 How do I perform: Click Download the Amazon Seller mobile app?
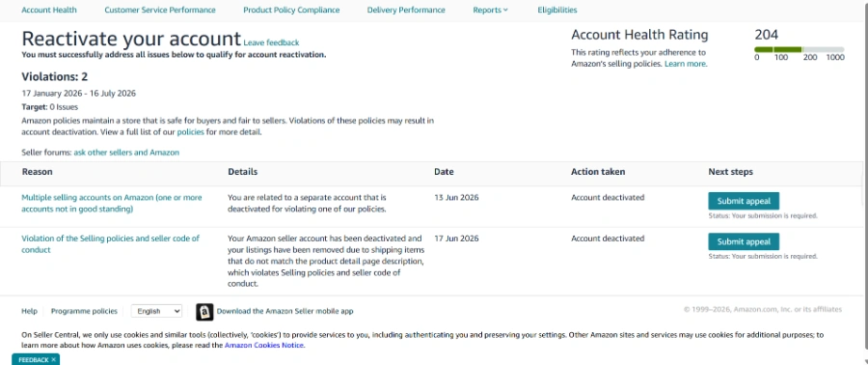[x=285, y=311]
